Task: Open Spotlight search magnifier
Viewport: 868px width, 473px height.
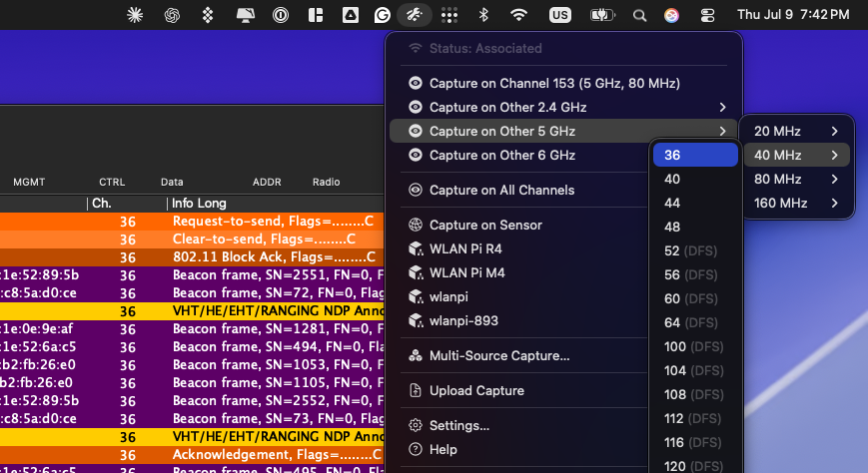Action: point(639,16)
